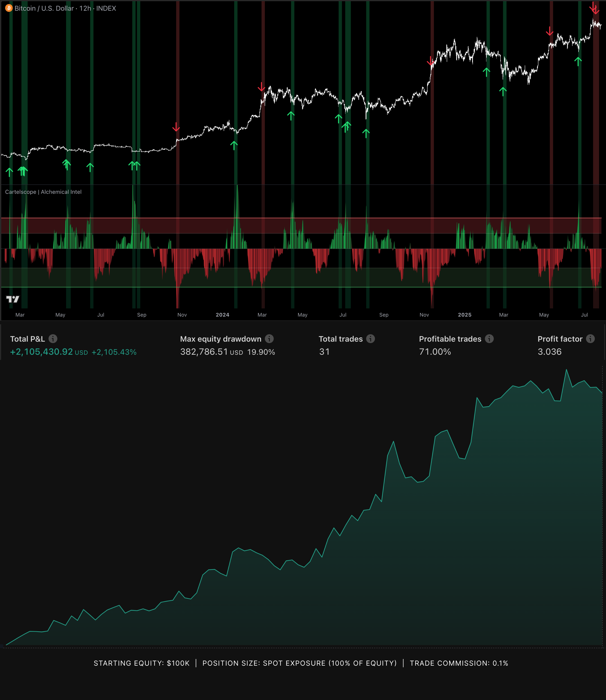This screenshot has width=606, height=700.
Task: Open the Profit factor info icon
Action: 590,339
